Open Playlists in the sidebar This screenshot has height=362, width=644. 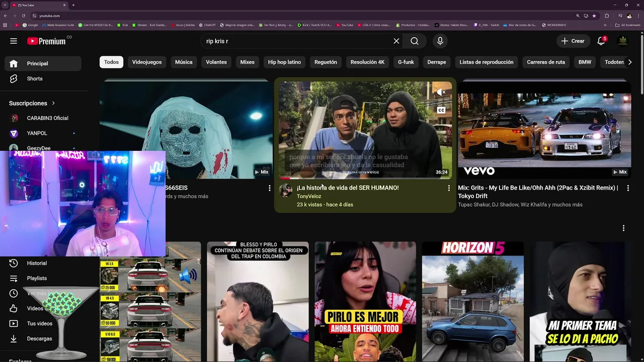(43, 279)
